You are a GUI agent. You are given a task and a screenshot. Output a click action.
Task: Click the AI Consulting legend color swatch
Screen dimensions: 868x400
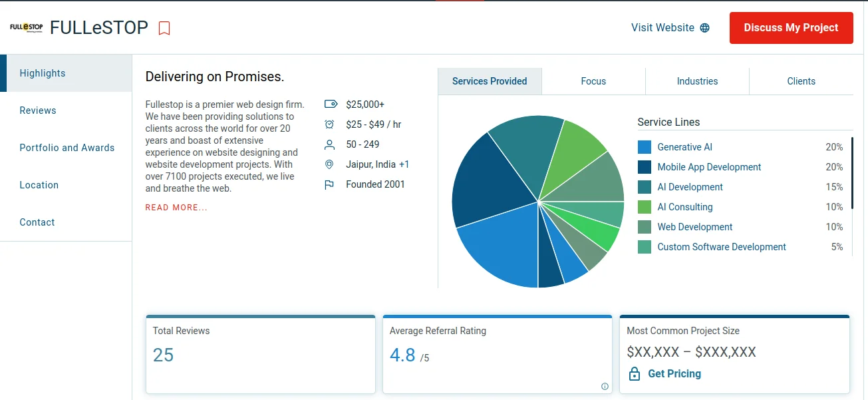(645, 207)
